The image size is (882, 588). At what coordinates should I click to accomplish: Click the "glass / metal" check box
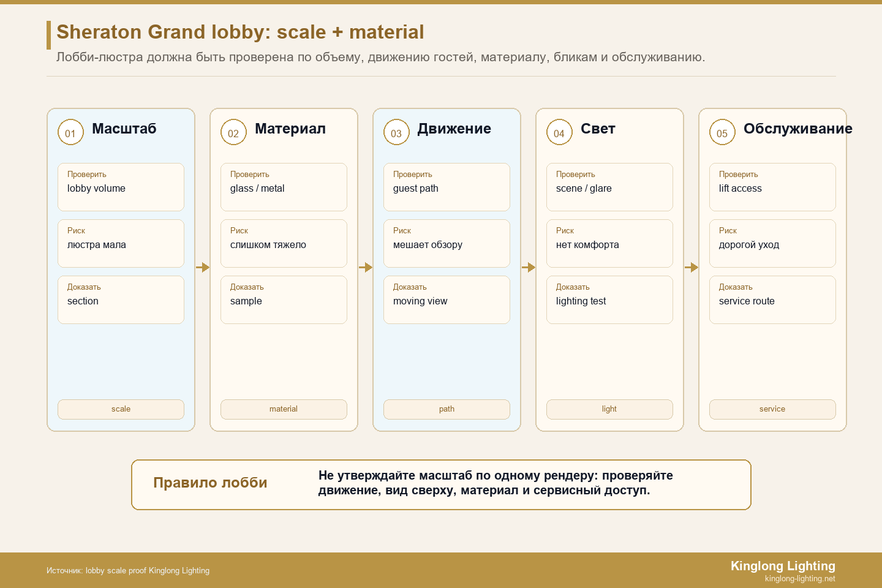(284, 187)
